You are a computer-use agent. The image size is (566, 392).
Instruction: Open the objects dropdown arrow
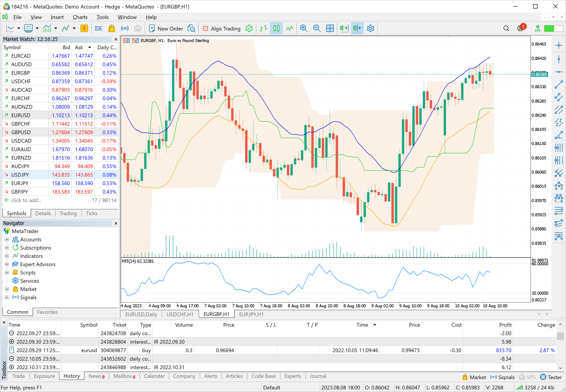[74, 29]
